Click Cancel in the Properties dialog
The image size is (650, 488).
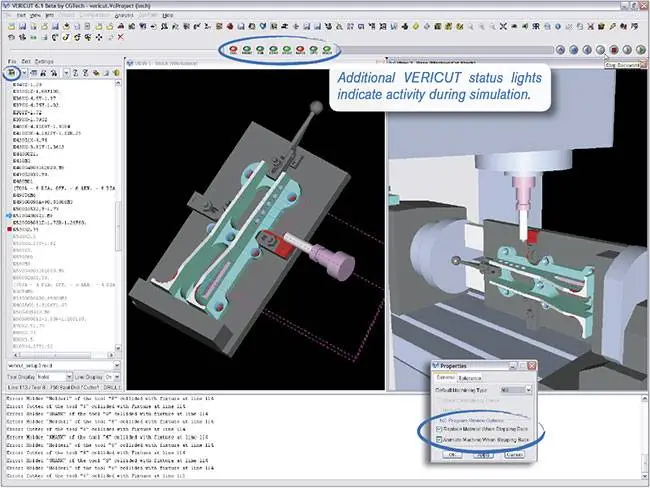pyautogui.click(x=514, y=455)
